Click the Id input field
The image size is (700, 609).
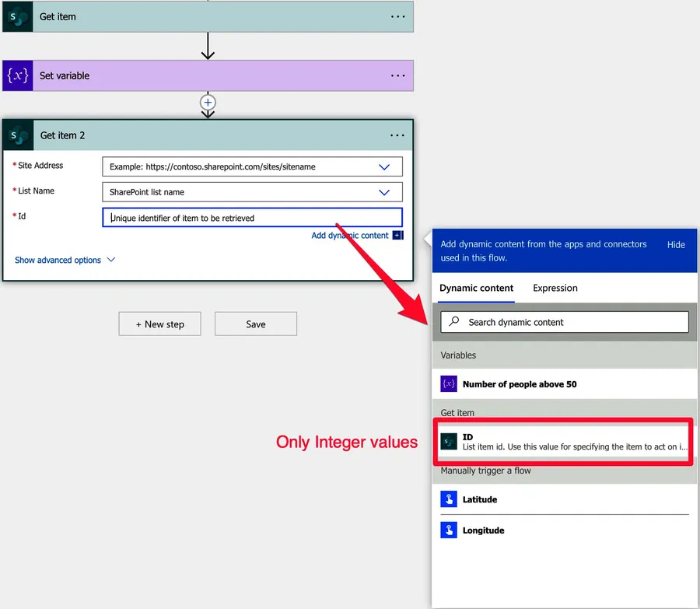click(x=252, y=218)
